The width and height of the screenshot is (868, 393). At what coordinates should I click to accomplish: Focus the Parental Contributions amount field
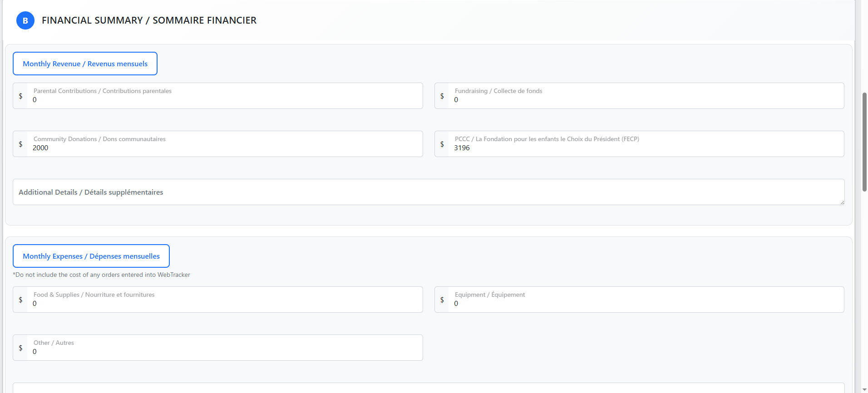click(225, 99)
